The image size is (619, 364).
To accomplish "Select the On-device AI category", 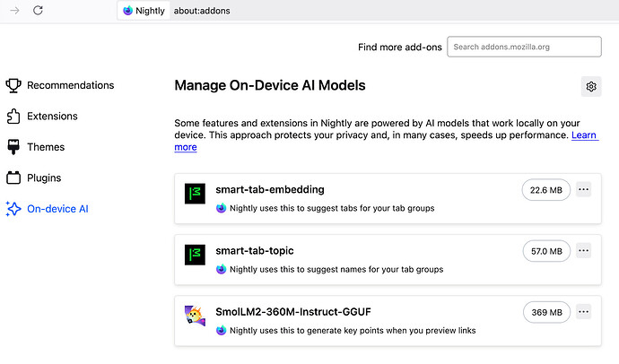I will pos(48,209).
